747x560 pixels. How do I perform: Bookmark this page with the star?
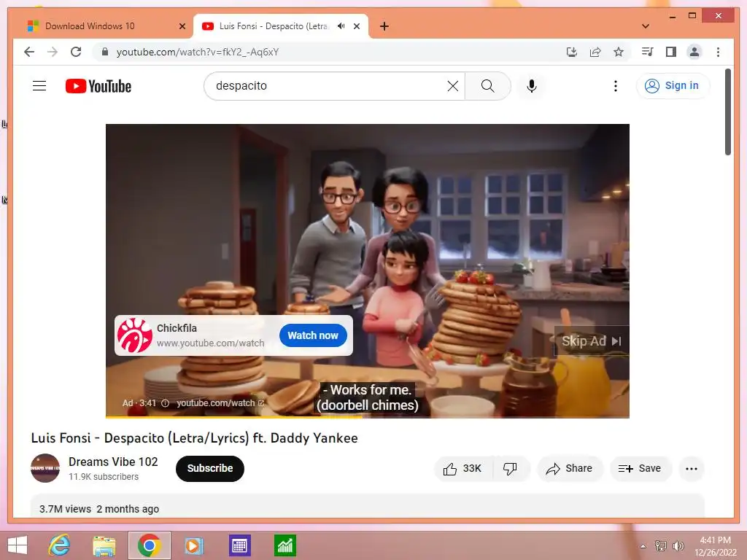click(619, 52)
